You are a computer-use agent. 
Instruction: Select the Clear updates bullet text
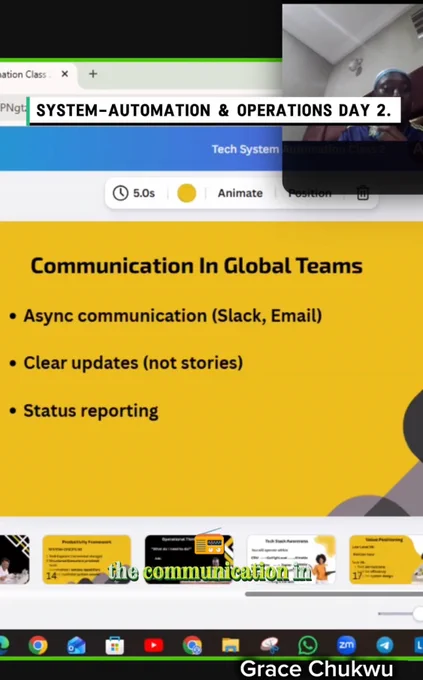pyautogui.click(x=133, y=363)
